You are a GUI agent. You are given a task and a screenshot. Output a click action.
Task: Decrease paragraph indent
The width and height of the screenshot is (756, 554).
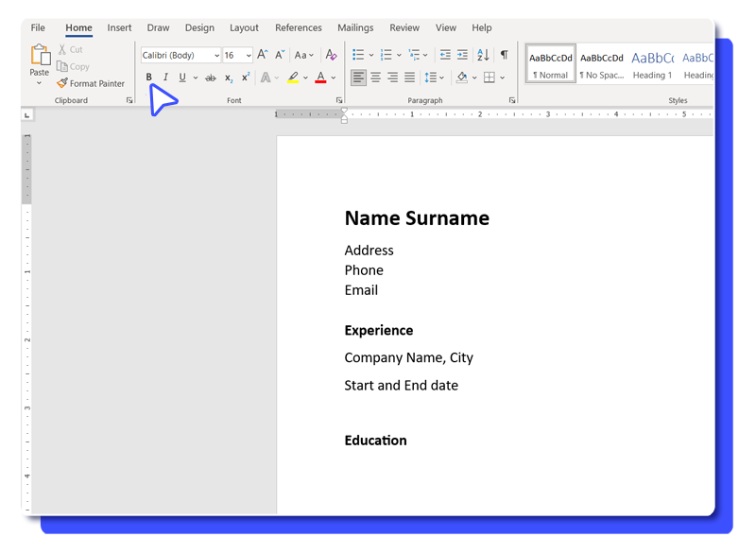pos(445,55)
